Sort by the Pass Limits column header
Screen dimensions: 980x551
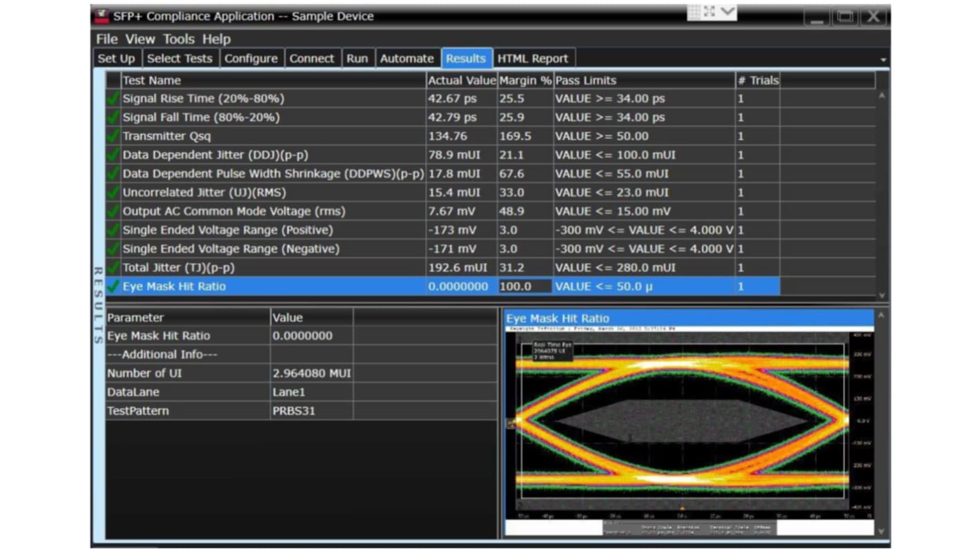645,80
